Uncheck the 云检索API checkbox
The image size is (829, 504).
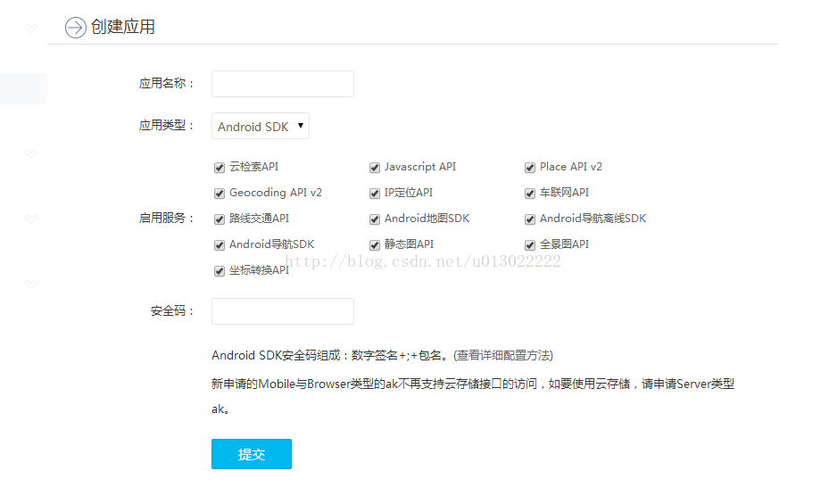click(x=220, y=168)
